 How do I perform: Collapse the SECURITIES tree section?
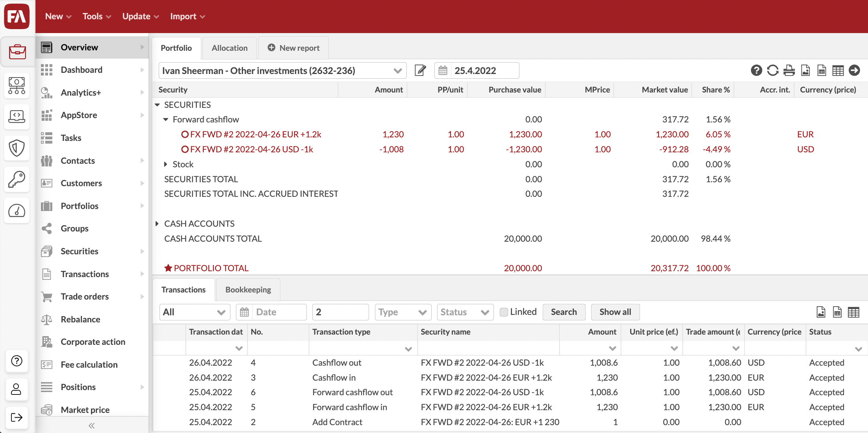point(157,105)
